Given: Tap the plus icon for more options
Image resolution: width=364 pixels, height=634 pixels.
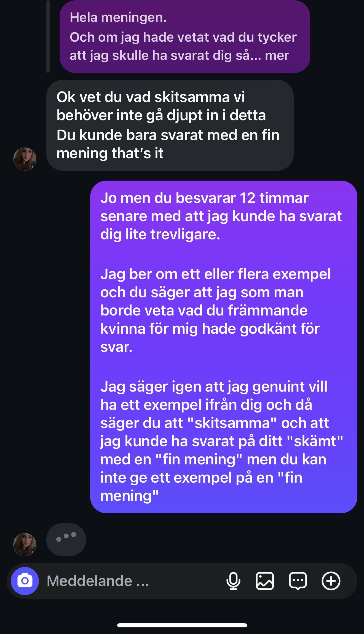Looking at the screenshot, I should [x=331, y=581].
